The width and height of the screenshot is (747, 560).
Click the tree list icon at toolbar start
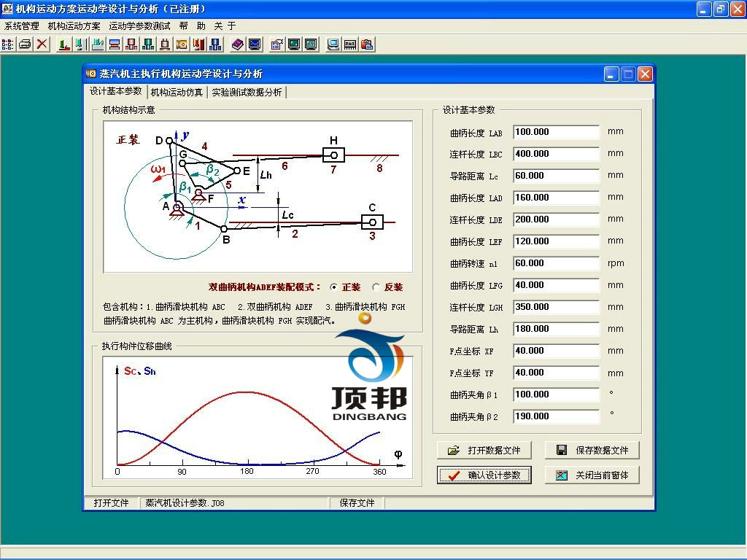click(8, 44)
